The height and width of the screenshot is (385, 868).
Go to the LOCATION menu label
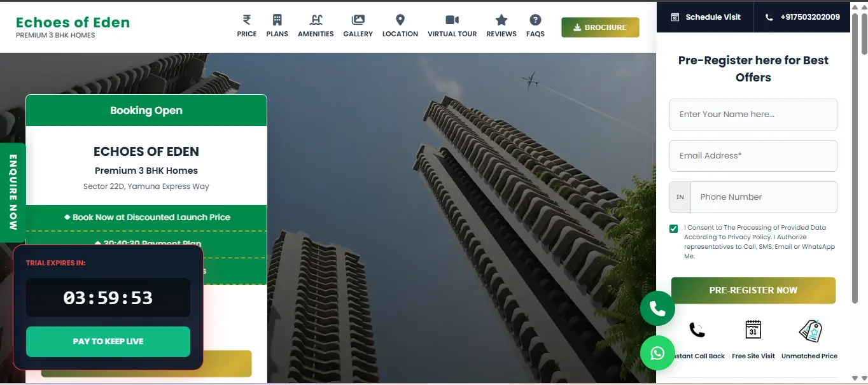click(x=400, y=34)
